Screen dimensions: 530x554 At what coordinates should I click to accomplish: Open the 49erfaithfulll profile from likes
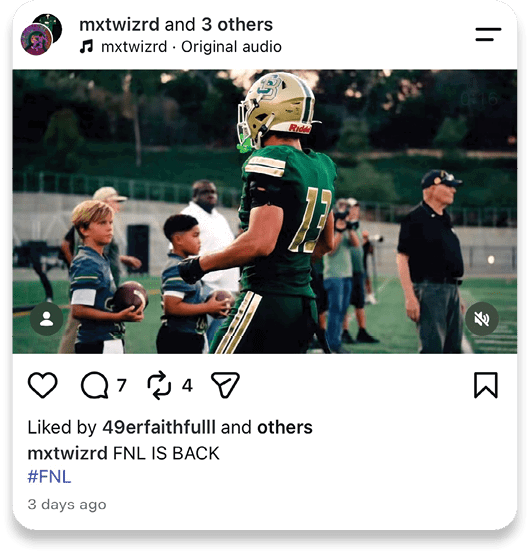click(x=159, y=427)
